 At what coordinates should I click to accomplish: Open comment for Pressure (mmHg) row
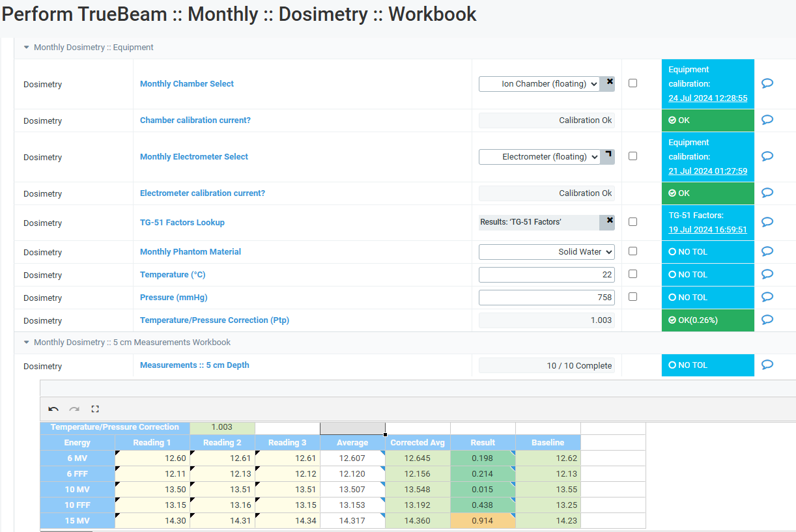pyautogui.click(x=767, y=297)
